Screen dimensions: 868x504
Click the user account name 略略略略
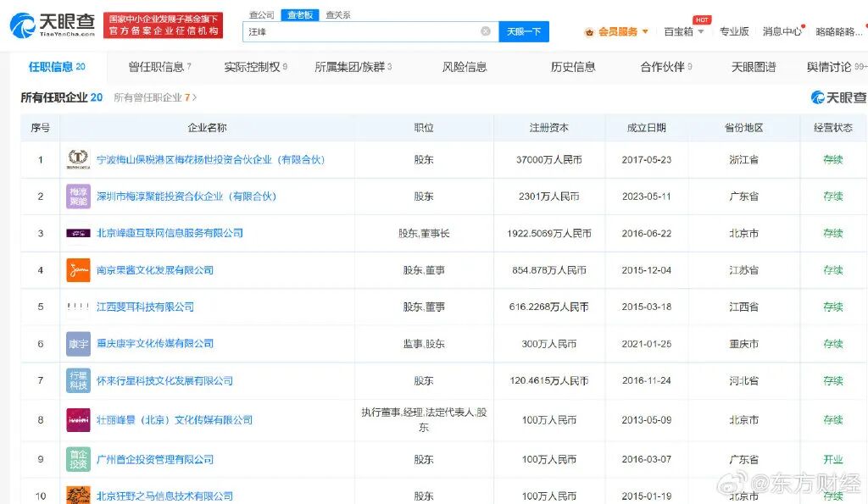839,31
